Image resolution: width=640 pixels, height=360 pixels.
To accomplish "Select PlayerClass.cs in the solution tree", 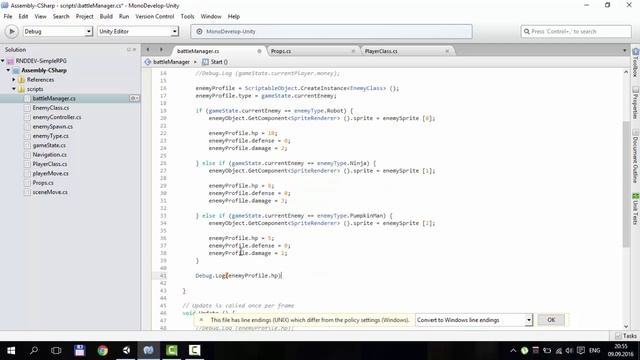I will 50,164.
